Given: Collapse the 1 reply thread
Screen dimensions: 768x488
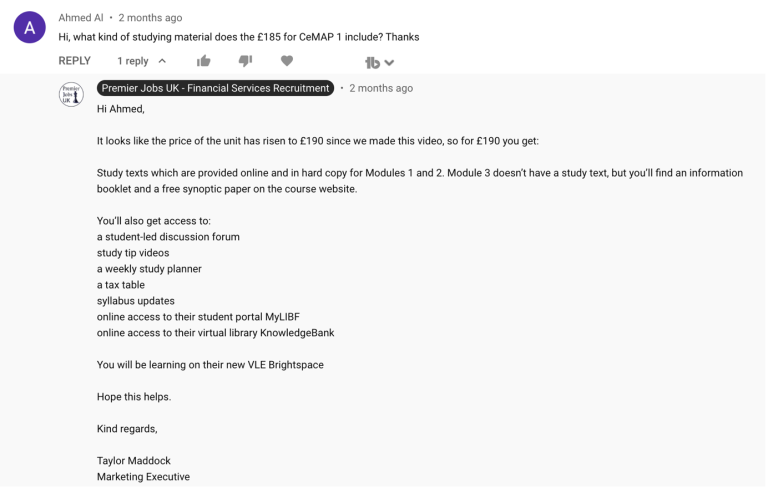Looking at the screenshot, I should tap(162, 61).
